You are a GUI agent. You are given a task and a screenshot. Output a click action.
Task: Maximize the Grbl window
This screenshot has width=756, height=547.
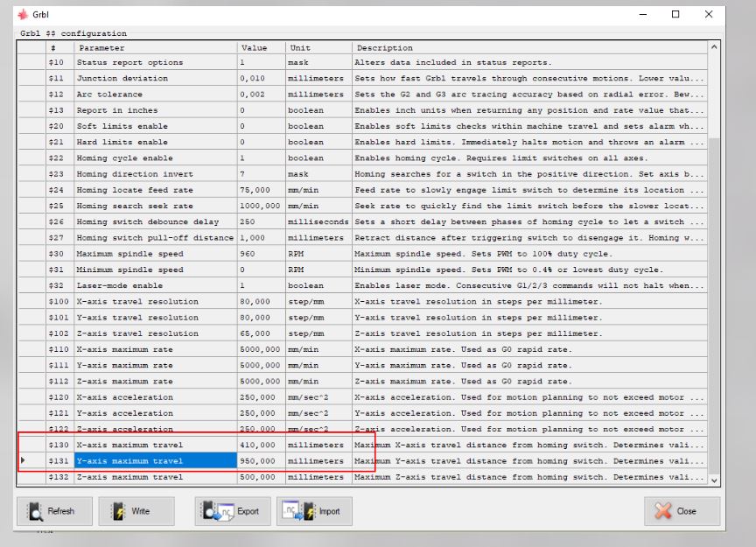(x=675, y=14)
